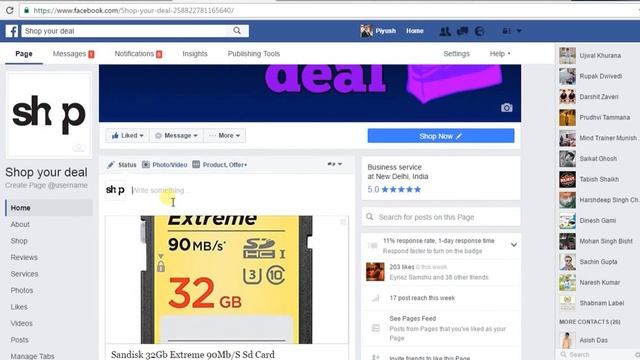
Task: Open Product, Offer+ composer option
Action: click(220, 165)
